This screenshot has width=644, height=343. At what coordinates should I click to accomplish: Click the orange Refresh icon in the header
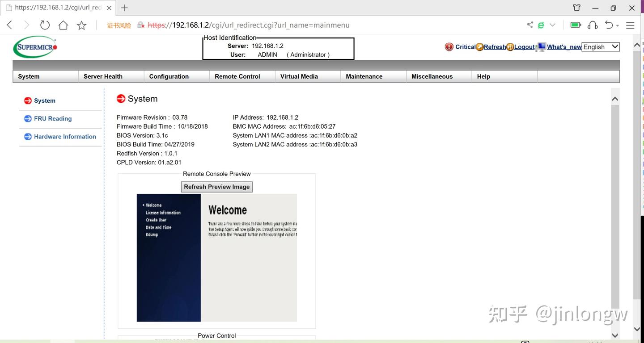pos(480,47)
